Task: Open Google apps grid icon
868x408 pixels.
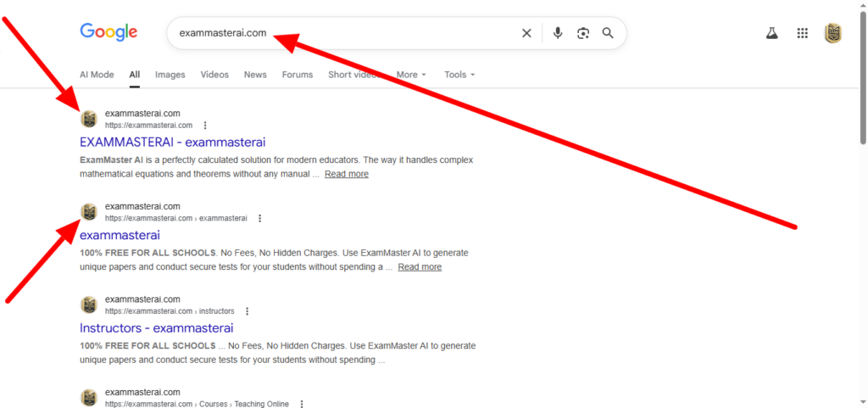Action: point(802,33)
